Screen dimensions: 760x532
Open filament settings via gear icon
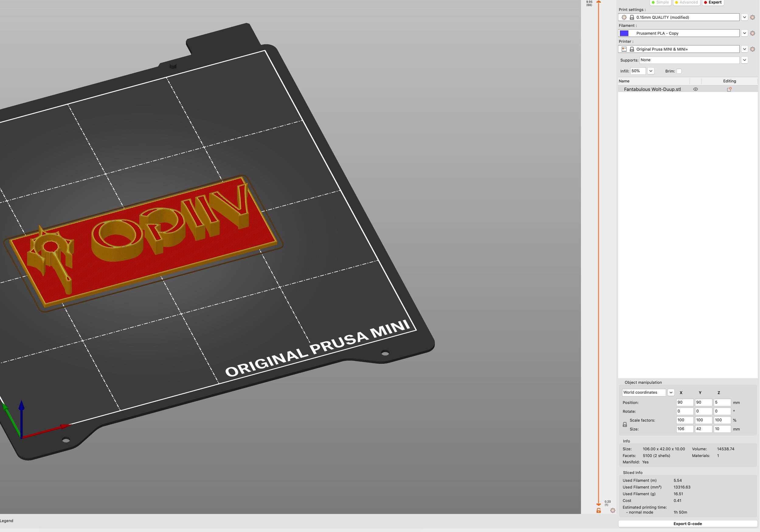click(x=752, y=33)
